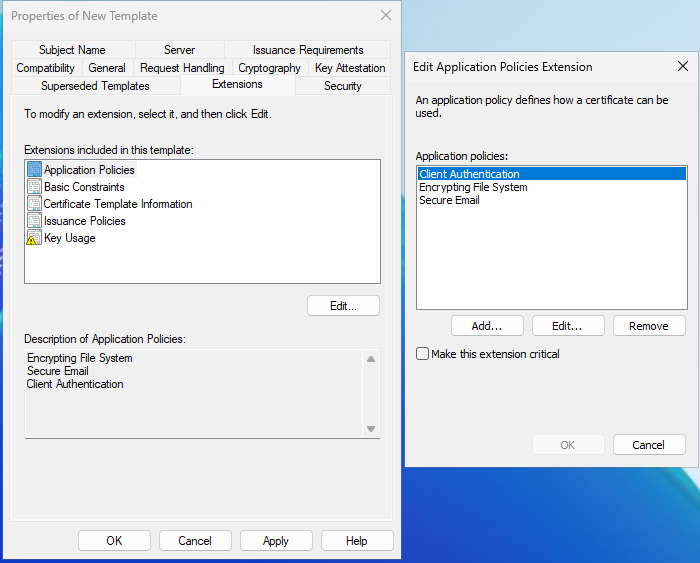Cancel the Edit Application Policies dialog
700x563 pixels.
(648, 445)
